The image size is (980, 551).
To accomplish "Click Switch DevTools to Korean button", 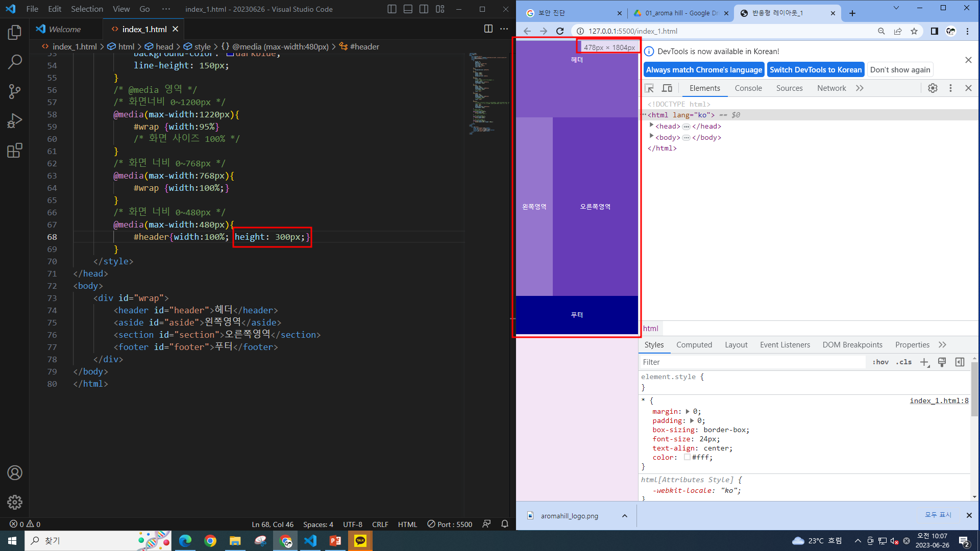I will click(815, 70).
